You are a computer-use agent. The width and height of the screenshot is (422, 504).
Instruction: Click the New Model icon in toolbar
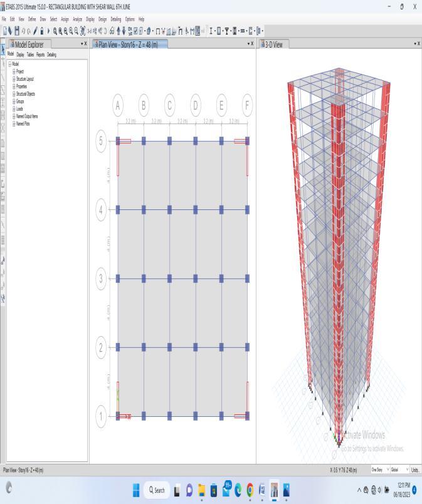click(5, 31)
